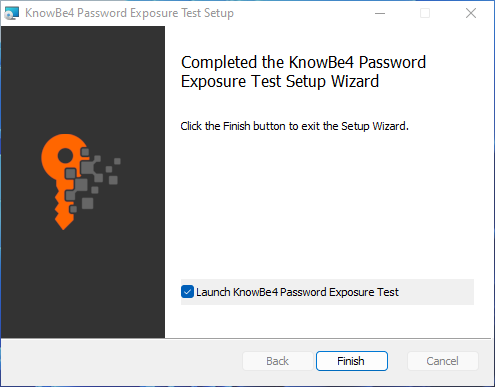Click the gray pixel squares beside the key
The height and width of the screenshot is (387, 495).
pos(93,180)
